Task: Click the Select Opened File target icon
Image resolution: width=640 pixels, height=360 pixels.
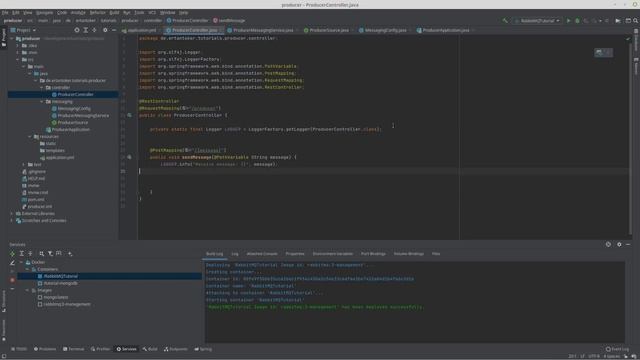Action: pyautogui.click(x=77, y=30)
